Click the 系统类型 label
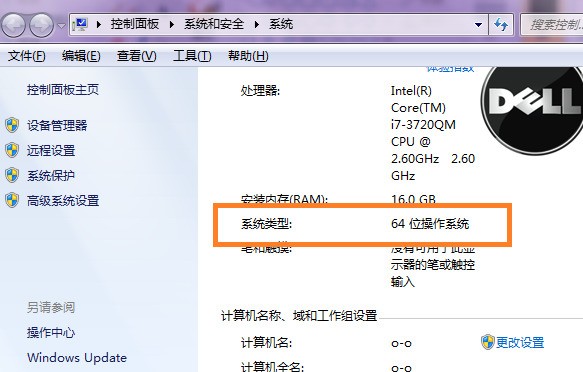The image size is (583, 372). pos(266,224)
